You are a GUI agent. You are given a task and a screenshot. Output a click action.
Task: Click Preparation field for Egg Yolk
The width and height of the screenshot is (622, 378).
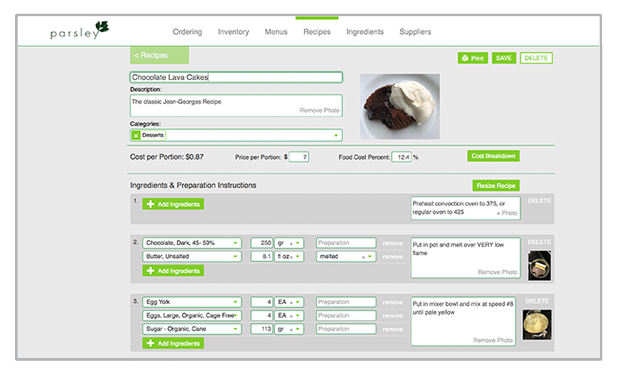point(346,302)
